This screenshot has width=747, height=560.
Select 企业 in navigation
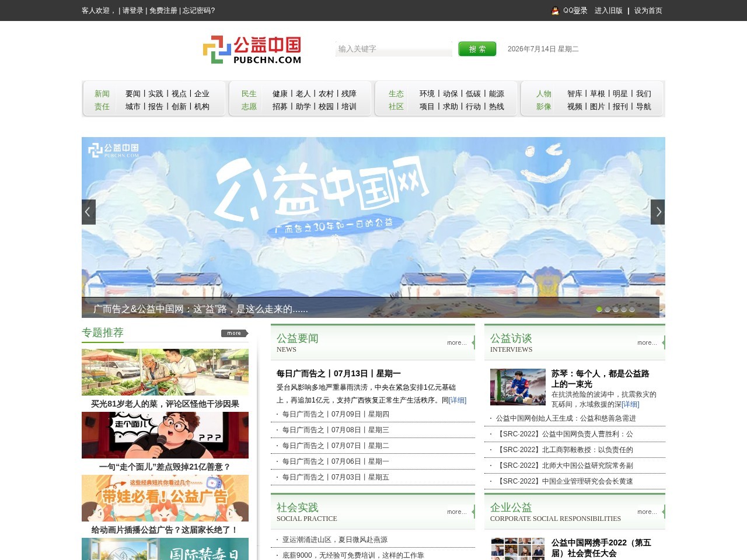click(x=202, y=93)
